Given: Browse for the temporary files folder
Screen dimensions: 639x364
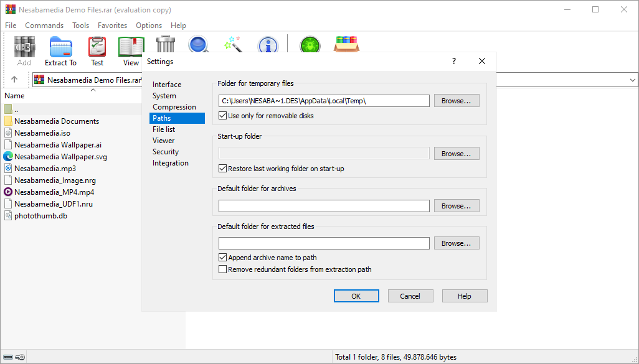Looking at the screenshot, I should click(x=460, y=101).
